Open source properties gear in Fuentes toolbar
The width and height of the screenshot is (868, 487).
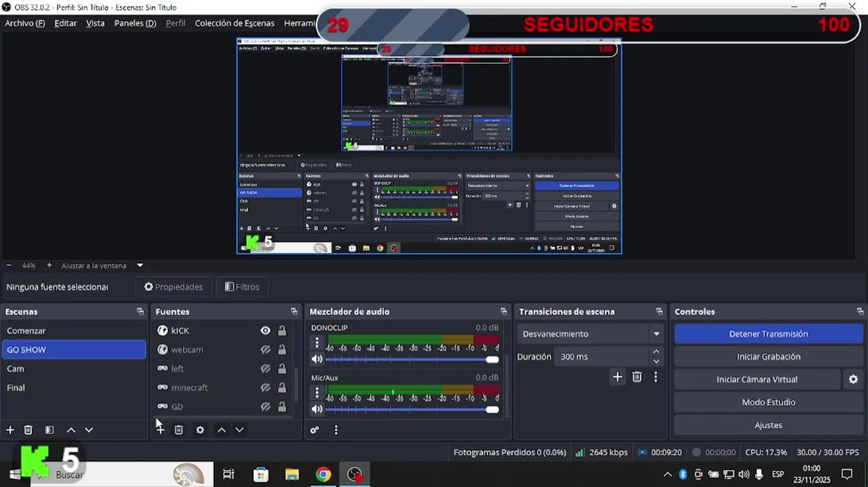coord(200,430)
